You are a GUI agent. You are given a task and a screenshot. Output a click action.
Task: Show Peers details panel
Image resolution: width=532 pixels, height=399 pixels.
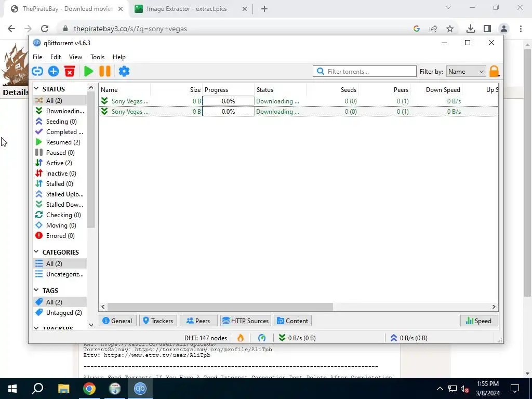pyautogui.click(x=198, y=321)
